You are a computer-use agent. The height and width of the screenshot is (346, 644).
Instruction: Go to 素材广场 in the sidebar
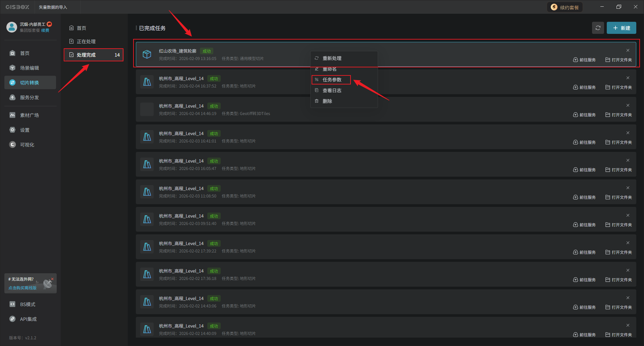pos(29,115)
